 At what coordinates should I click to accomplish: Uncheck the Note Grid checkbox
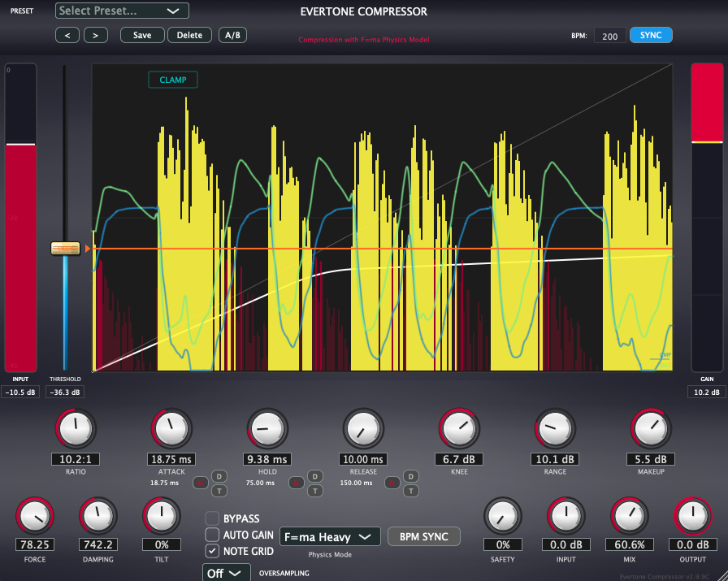(212, 551)
